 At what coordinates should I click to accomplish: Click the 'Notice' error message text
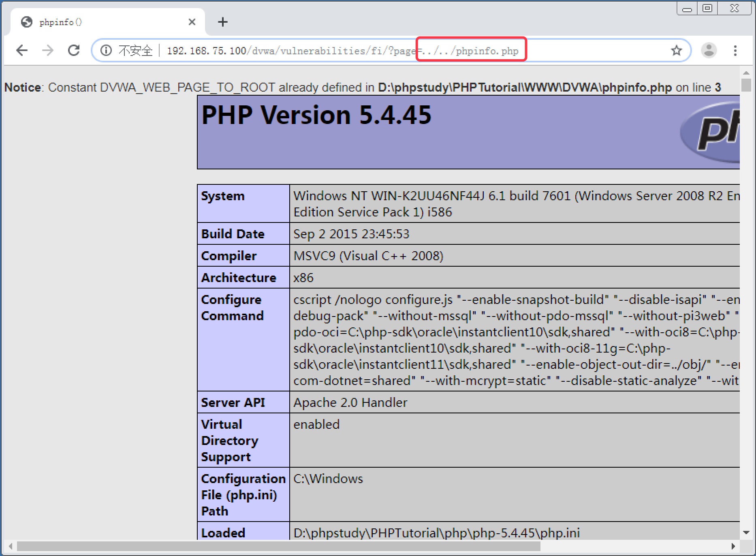363,87
